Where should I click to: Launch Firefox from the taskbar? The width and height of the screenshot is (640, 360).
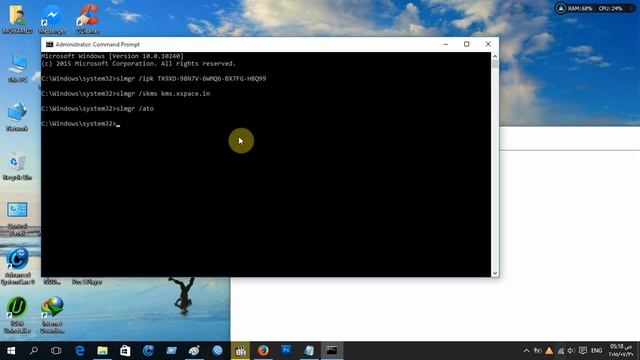263,351
